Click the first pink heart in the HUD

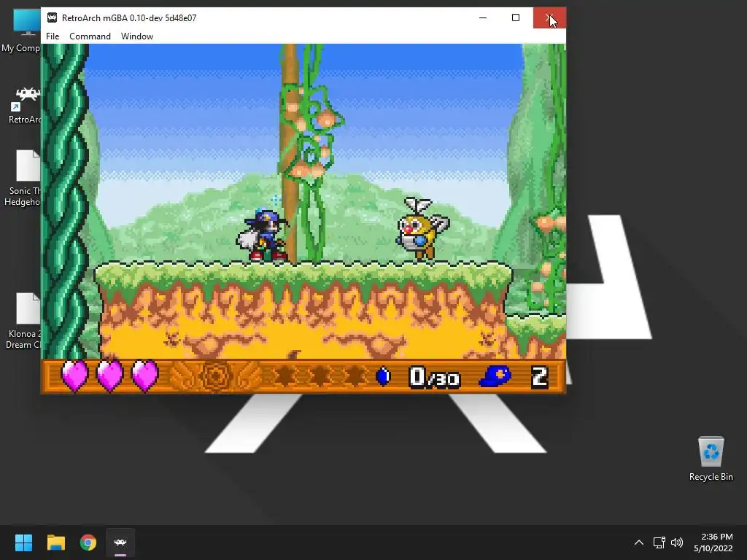point(75,376)
